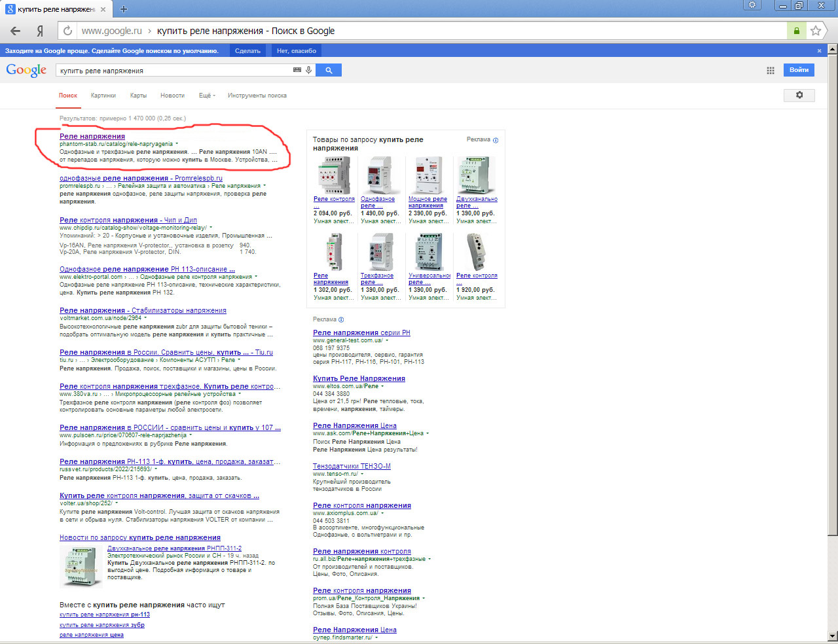Open related search "купить реле напряжения зубр"
This screenshot has height=644, width=838.
coord(102,625)
